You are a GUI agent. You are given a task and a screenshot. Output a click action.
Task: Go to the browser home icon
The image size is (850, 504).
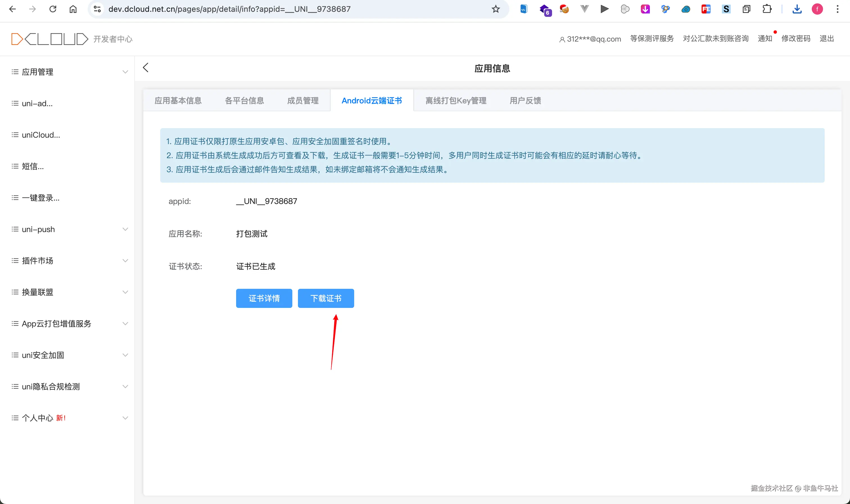pyautogui.click(x=73, y=9)
